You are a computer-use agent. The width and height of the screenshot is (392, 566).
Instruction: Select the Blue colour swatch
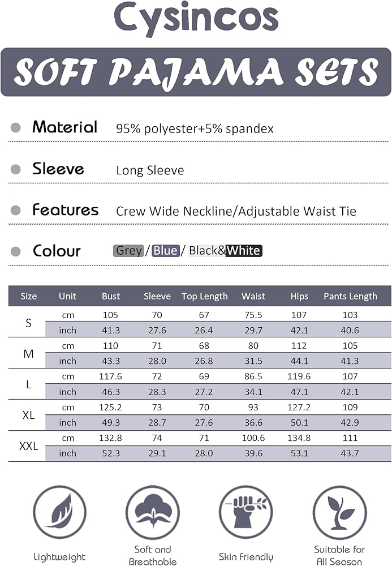coord(165,251)
